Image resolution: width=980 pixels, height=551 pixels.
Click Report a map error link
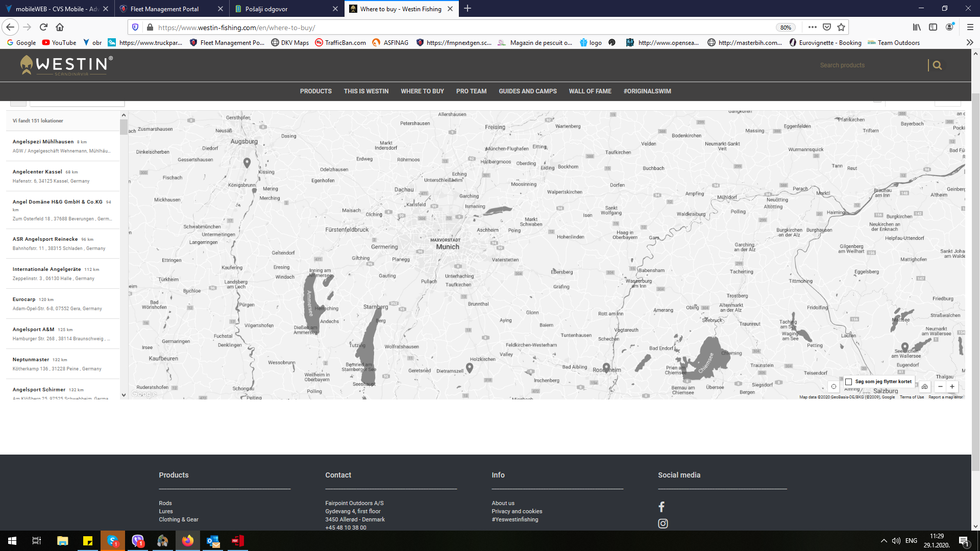click(945, 397)
